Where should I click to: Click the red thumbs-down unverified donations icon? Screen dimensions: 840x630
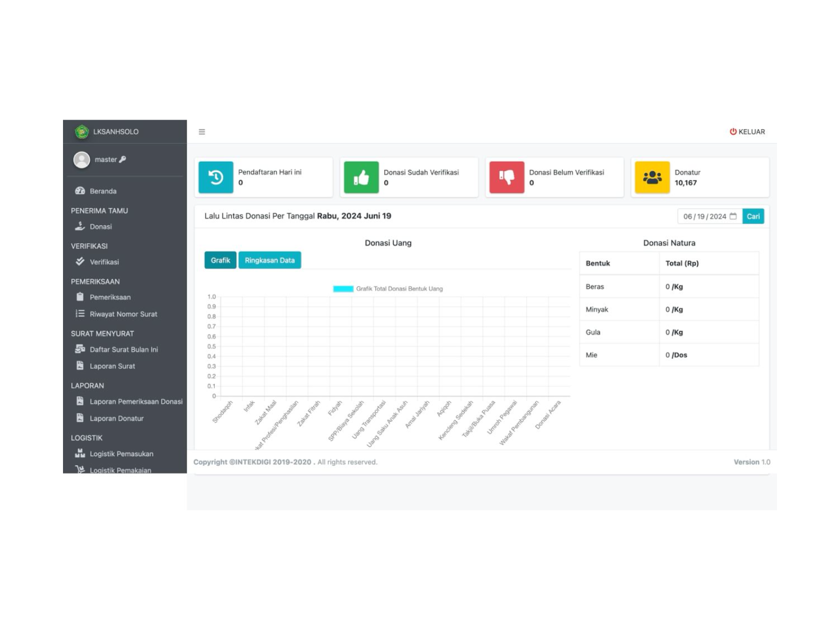[x=507, y=177]
